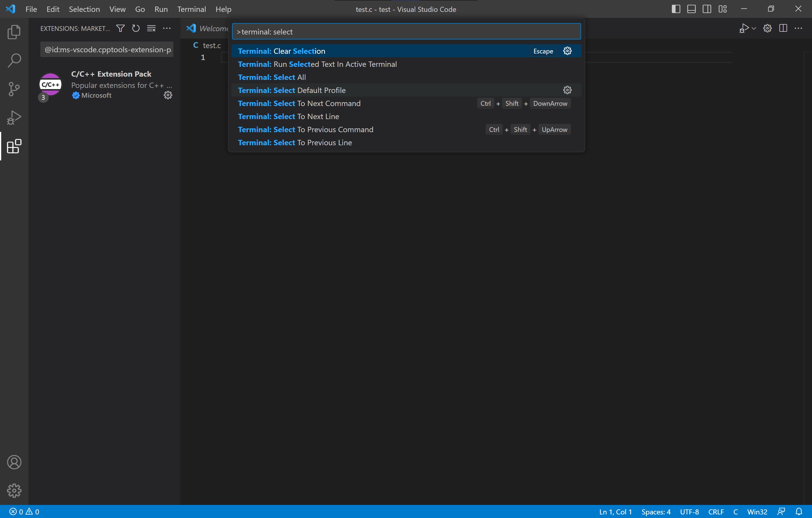
Task: Open the Terminal menu
Action: 191,9
